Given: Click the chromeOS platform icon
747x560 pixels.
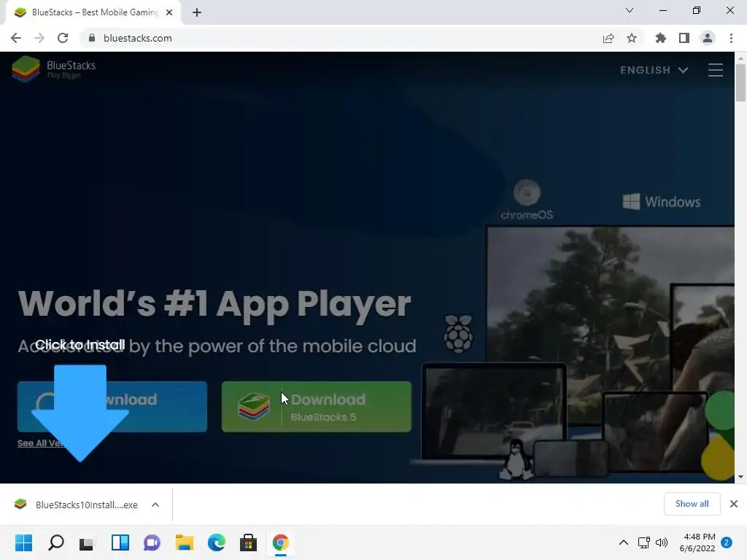Looking at the screenshot, I should tap(527, 200).
